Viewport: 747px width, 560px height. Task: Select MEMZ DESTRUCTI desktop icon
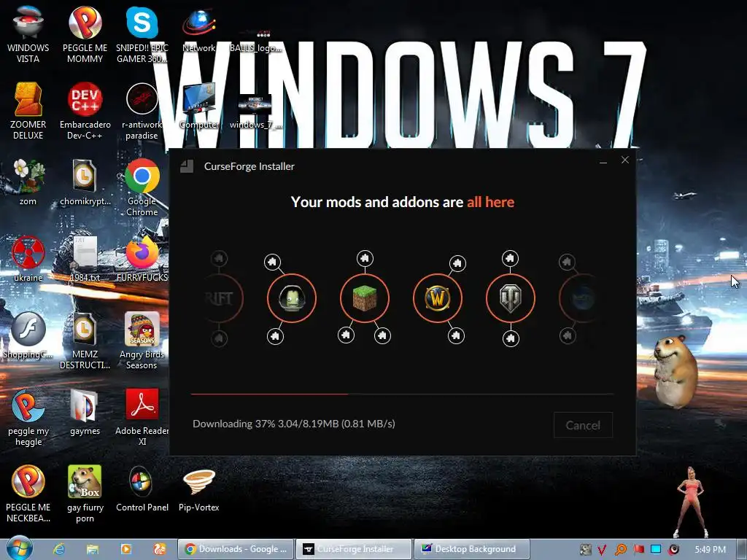(x=85, y=340)
